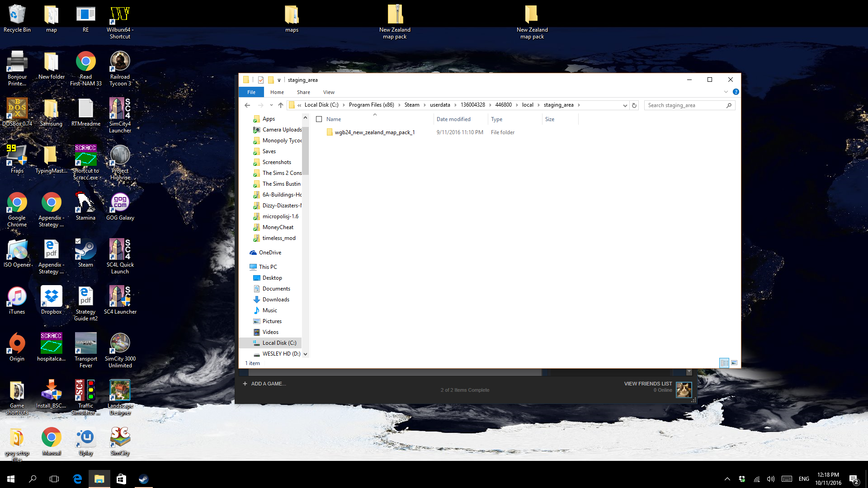Open Explorer Help question mark icon

pos(736,92)
